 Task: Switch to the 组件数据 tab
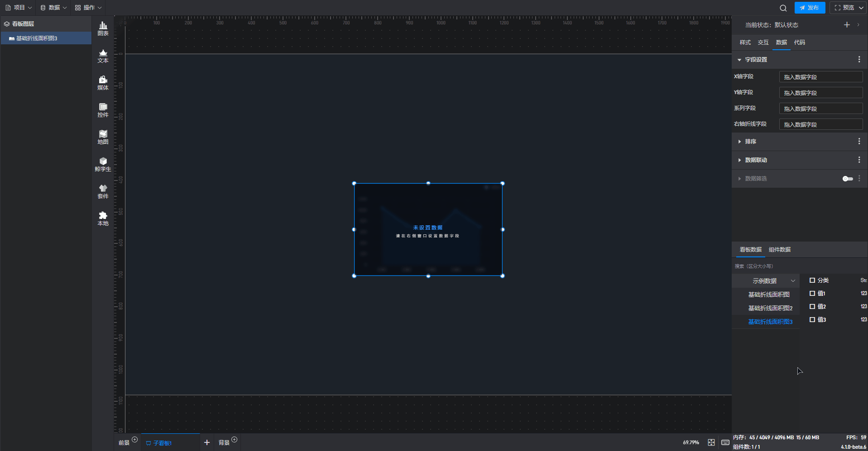tap(780, 250)
